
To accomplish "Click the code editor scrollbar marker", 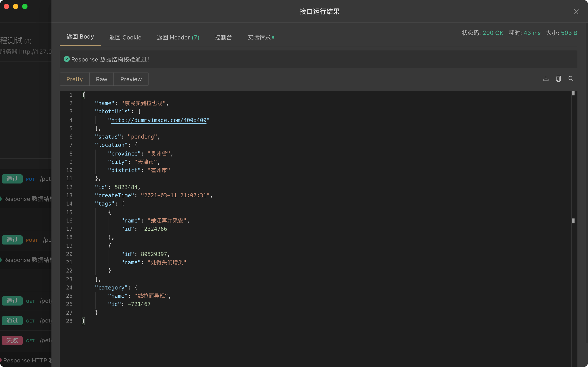I will pyautogui.click(x=573, y=221).
